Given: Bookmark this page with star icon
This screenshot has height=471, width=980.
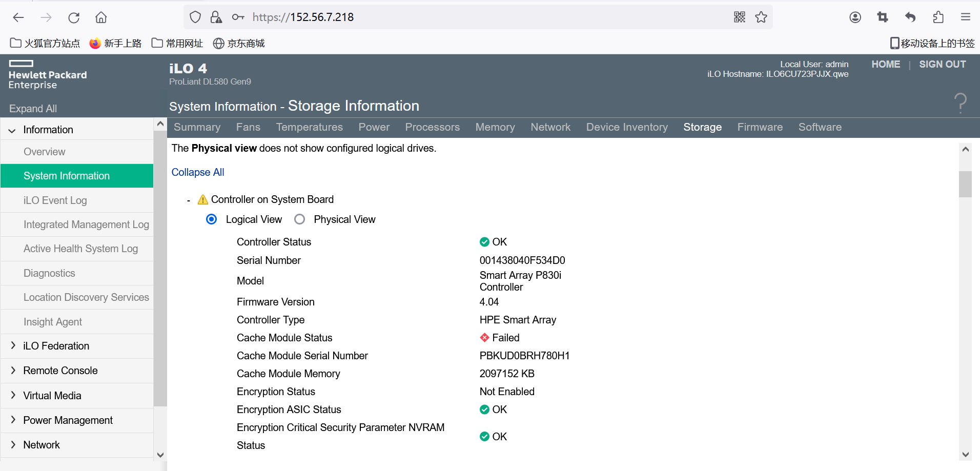Looking at the screenshot, I should click(x=761, y=17).
